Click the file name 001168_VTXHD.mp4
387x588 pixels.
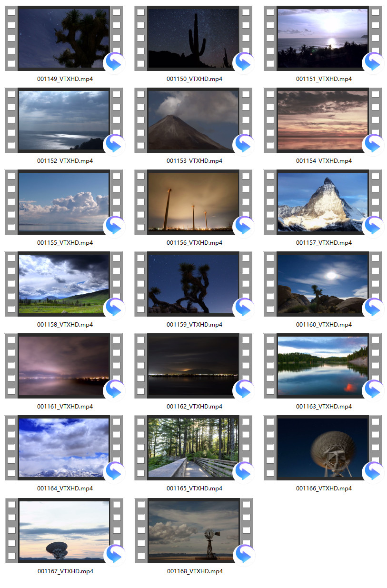click(194, 571)
